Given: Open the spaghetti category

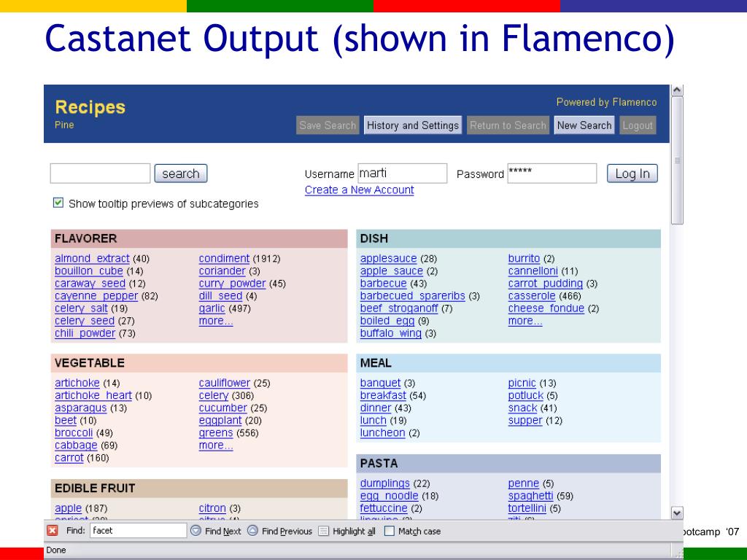Looking at the screenshot, I should point(530,496).
